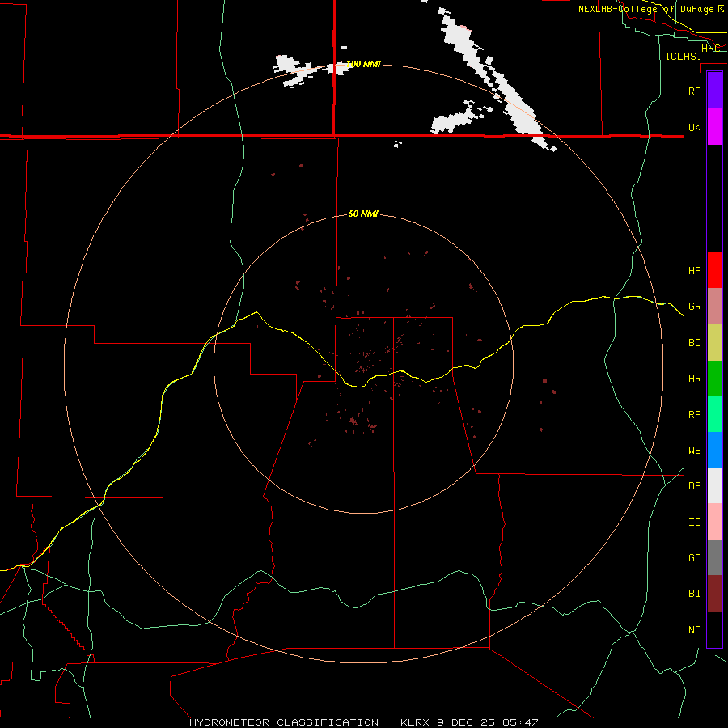
Task: Click the ND black legend swatch
Action: [714, 629]
